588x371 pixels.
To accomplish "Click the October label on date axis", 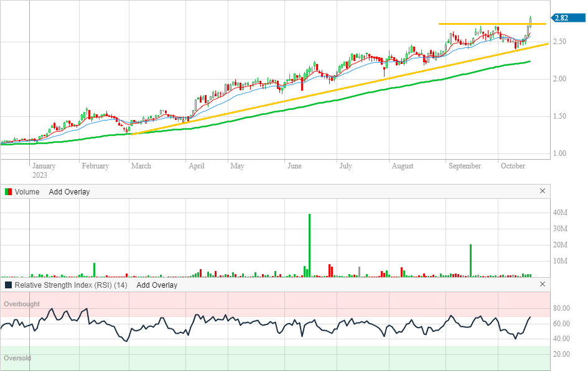I will [513, 166].
